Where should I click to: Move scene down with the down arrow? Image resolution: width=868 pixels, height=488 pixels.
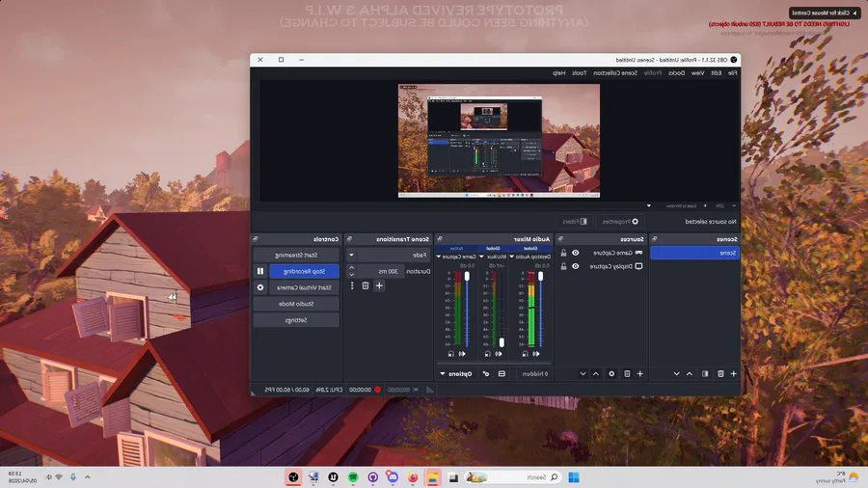676,373
